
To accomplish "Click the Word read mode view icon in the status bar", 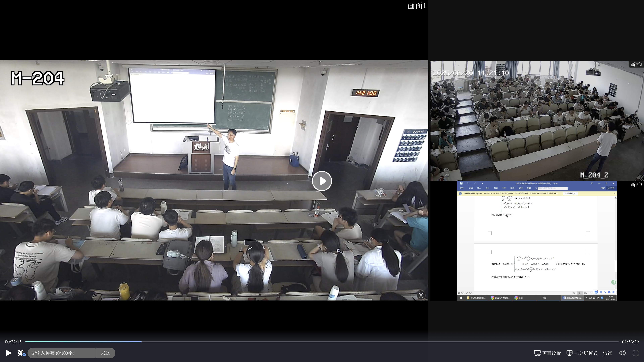I will 574,293.
